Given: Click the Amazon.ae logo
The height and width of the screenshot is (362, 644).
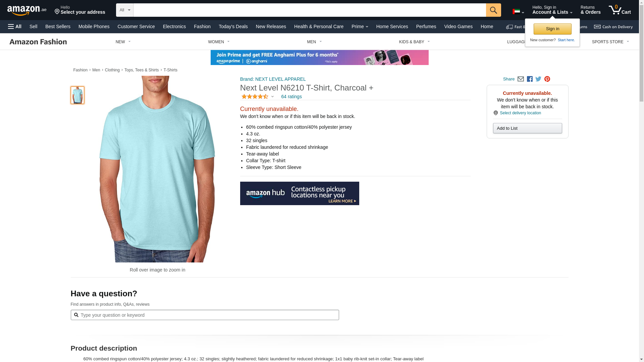Looking at the screenshot, I should [27, 10].
